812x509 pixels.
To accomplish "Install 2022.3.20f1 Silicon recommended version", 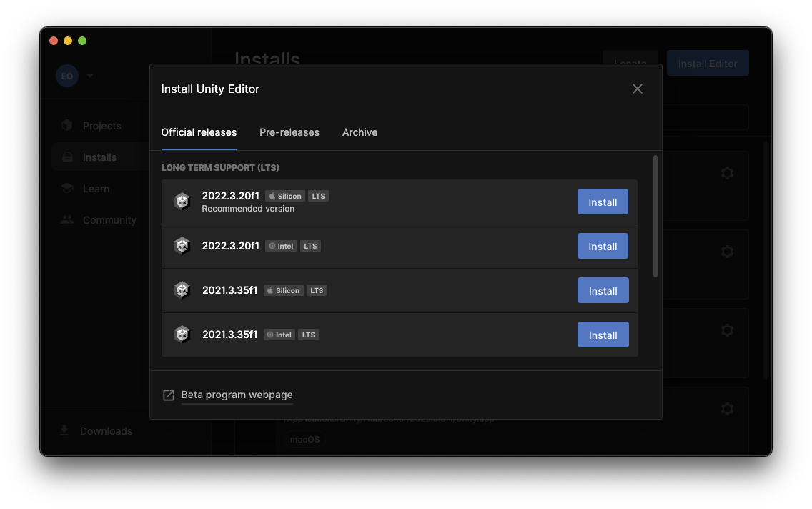I will 603,202.
